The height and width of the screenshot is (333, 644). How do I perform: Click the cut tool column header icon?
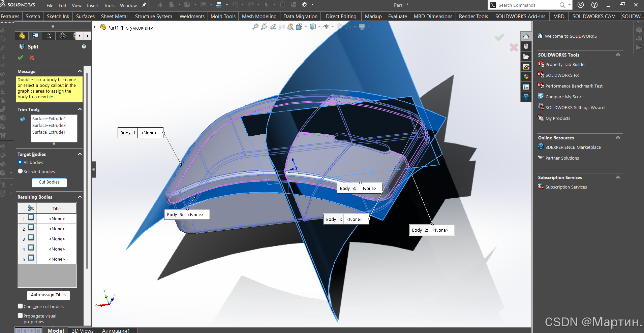pos(31,208)
